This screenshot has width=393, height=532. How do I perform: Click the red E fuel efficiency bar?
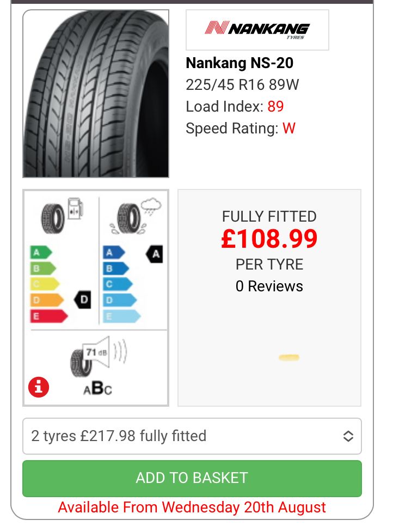pos(48,316)
